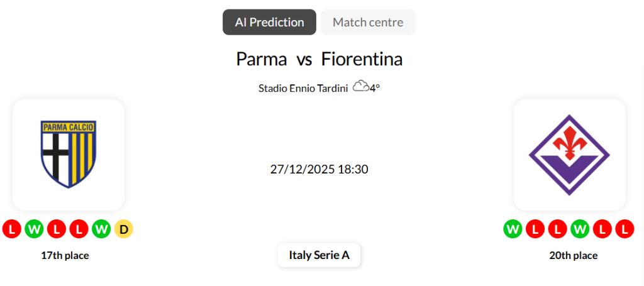644x286 pixels.
Task: Click Fiorentina's second red L form badge
Action: (x=557, y=229)
